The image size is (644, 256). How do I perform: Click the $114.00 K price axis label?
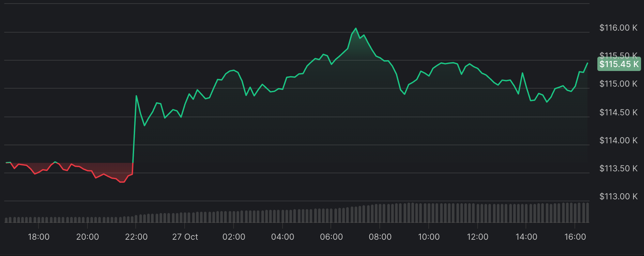[x=618, y=140]
